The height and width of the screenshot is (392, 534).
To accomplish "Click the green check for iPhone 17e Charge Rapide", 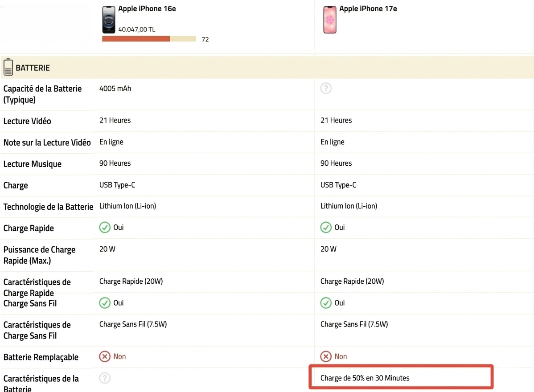I will [326, 228].
